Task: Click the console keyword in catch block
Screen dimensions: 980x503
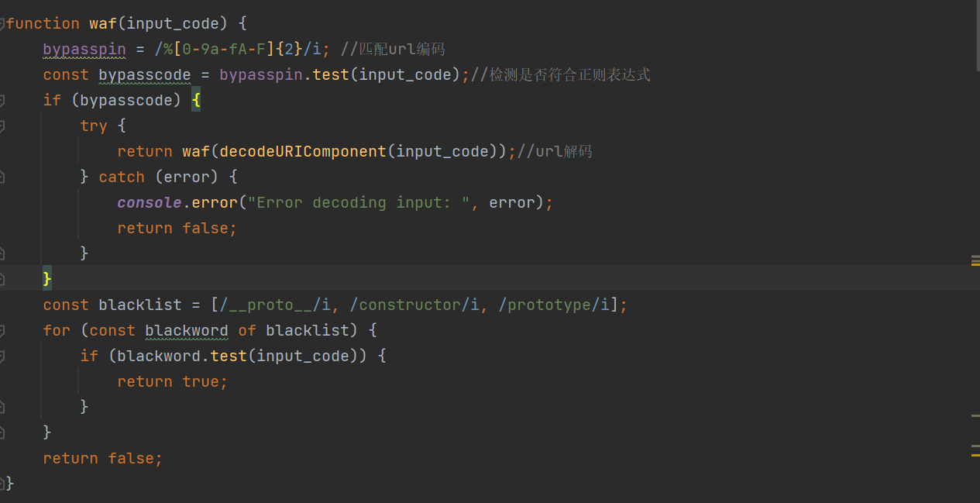Action: click(149, 203)
